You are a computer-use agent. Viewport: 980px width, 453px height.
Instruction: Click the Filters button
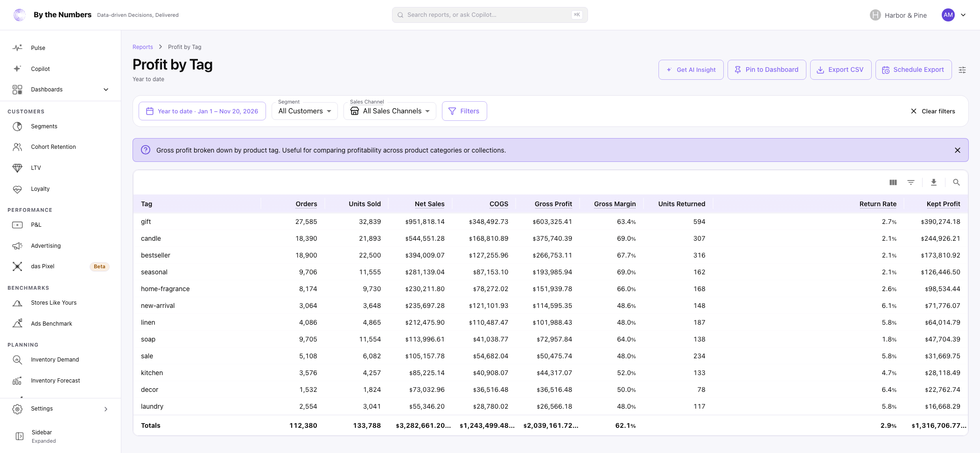[x=464, y=111]
